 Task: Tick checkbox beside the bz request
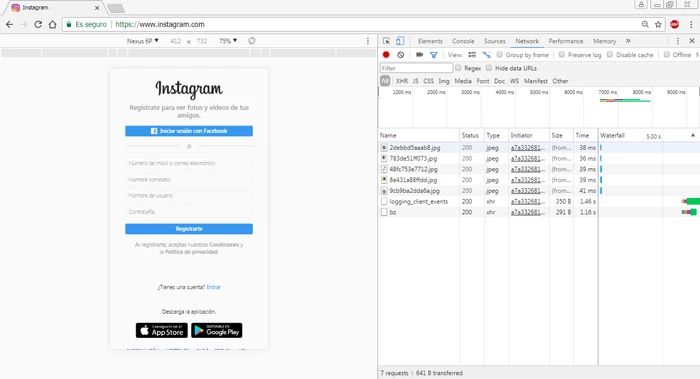[384, 212]
